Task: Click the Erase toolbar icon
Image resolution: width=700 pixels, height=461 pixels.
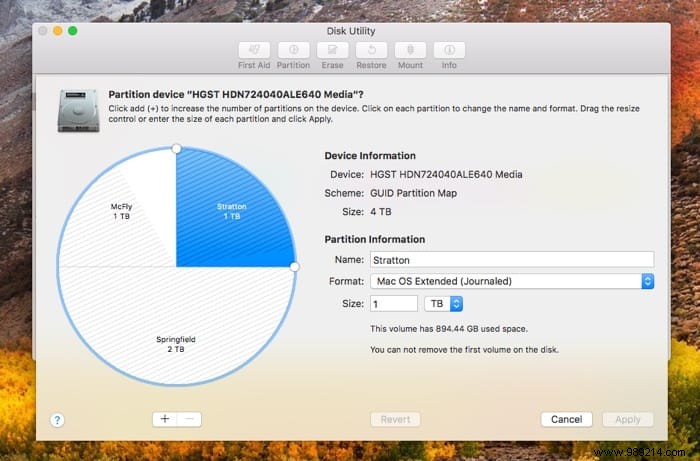Action: tap(333, 50)
